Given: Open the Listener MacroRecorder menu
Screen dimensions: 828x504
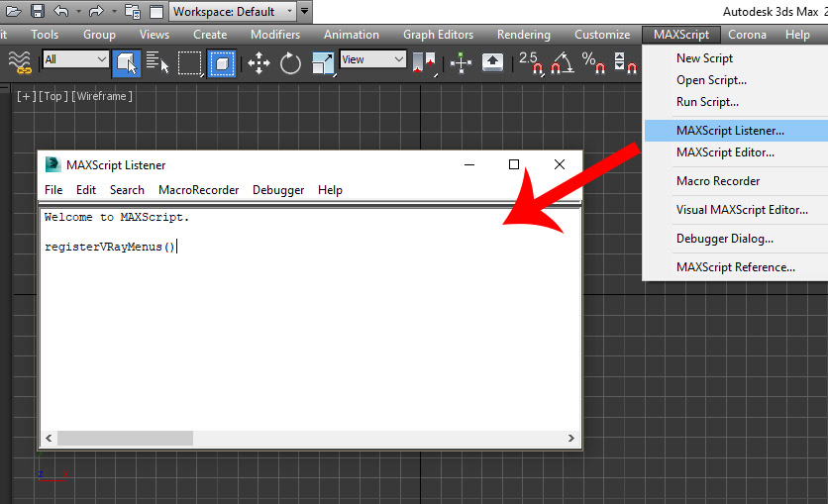Looking at the screenshot, I should pos(198,190).
